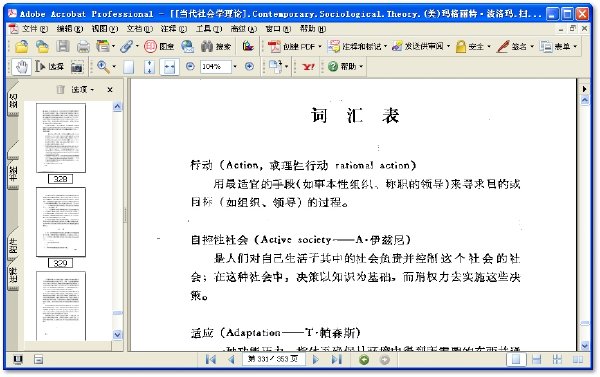Select the magnifier Zoom In tool
Screen dimensions: 600x377
pos(103,66)
